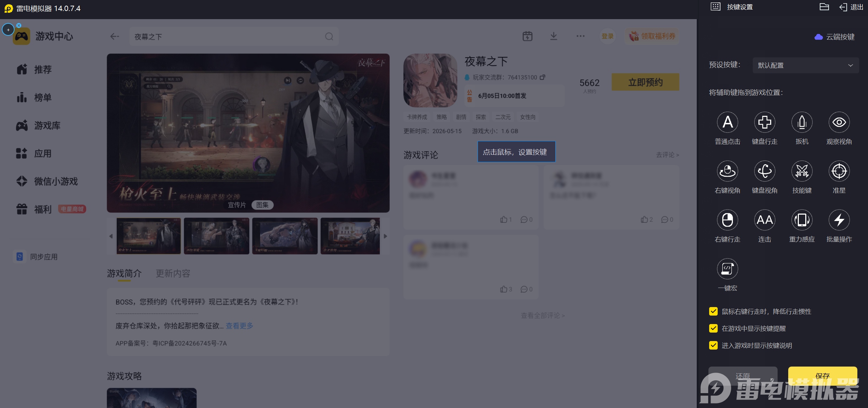
Task: Select the 右键视角 tool
Action: [727, 171]
